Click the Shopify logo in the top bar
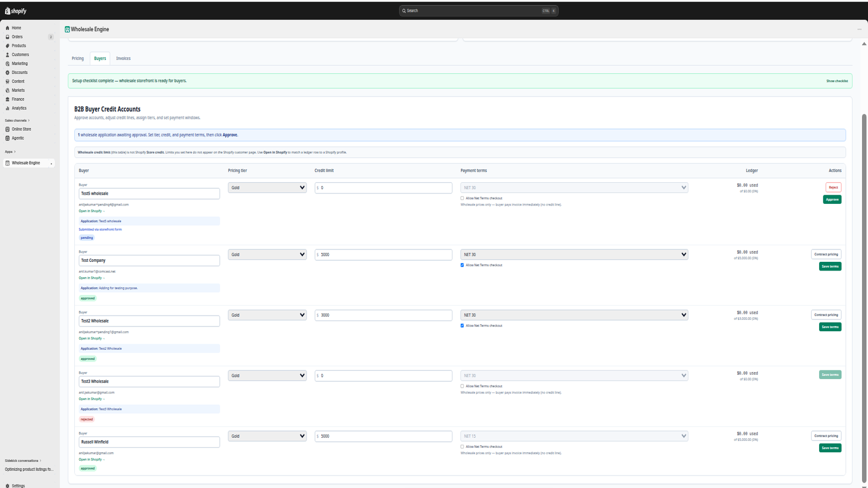 click(x=16, y=11)
